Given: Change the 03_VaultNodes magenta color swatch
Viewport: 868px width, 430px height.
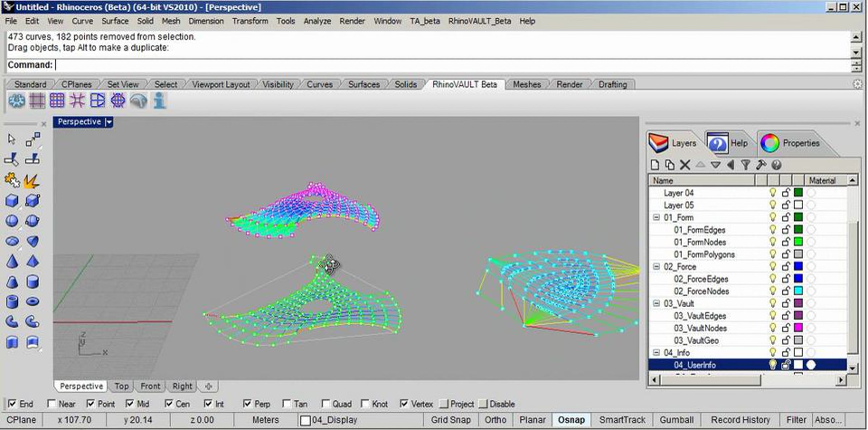Looking at the screenshot, I should coord(798,328).
